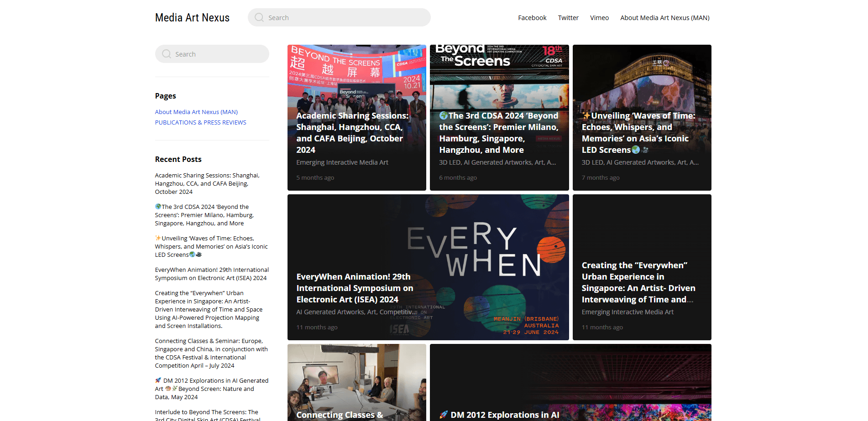
Task: Open the Media Art Nexus site title
Action: click(192, 18)
